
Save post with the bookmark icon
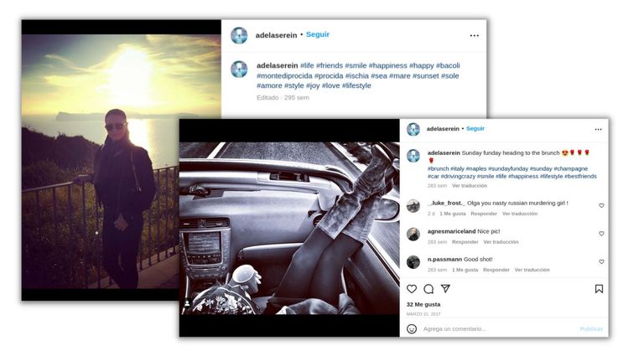coord(599,289)
